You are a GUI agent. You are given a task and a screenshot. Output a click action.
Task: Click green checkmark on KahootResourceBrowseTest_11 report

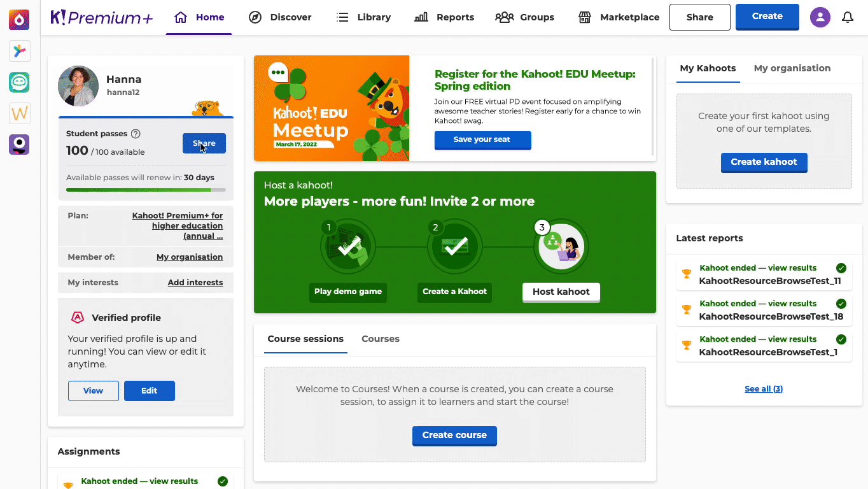click(x=841, y=268)
